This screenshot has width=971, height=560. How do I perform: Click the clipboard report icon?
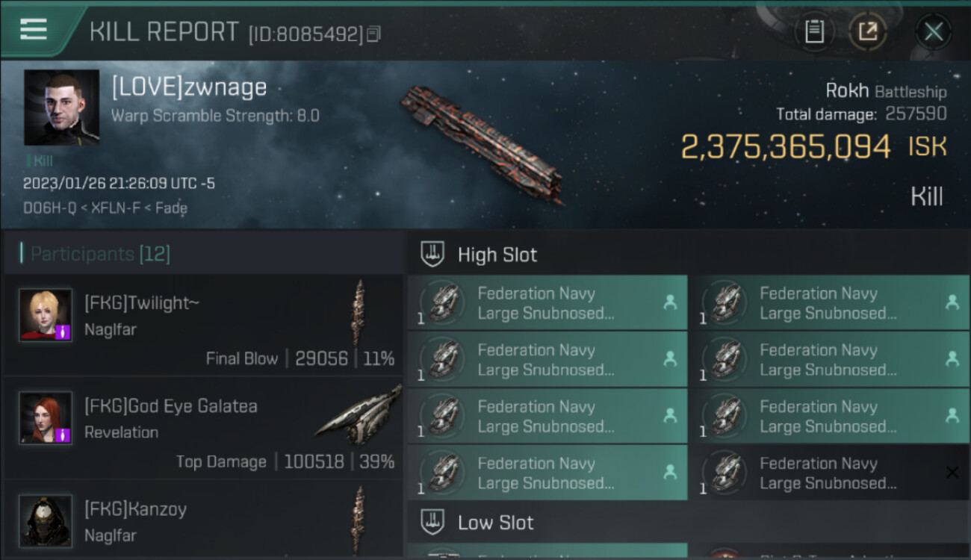[814, 31]
